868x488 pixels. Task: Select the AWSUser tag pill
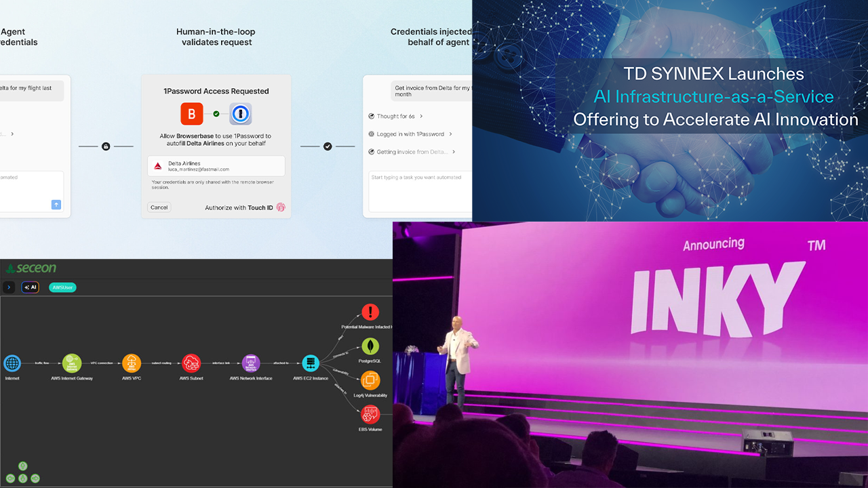[x=63, y=287]
